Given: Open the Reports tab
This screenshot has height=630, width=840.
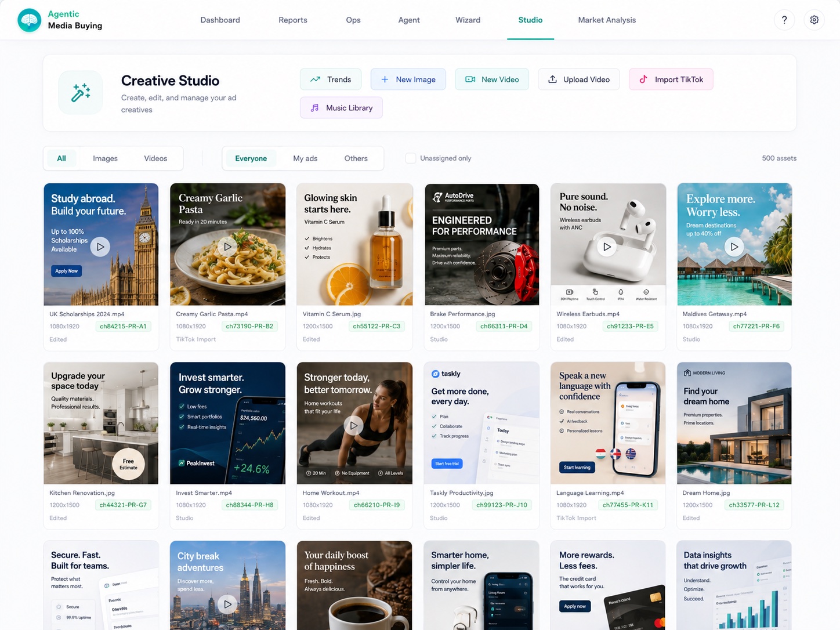Looking at the screenshot, I should [293, 20].
